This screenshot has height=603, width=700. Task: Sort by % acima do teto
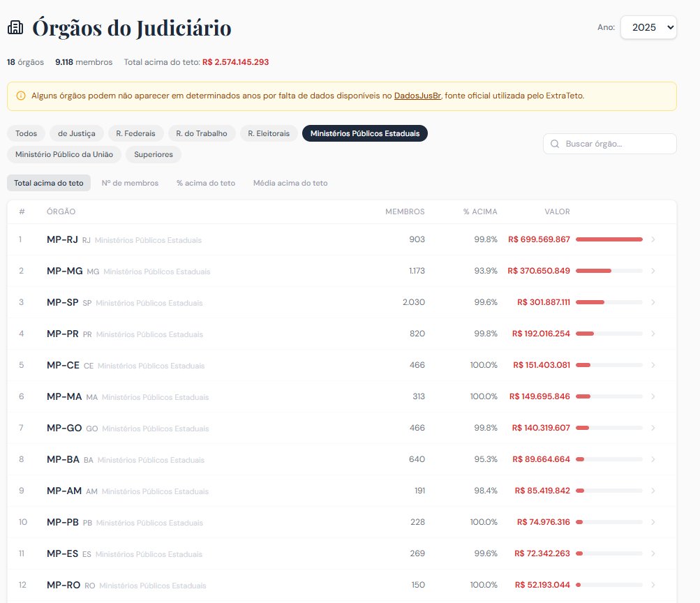coord(206,183)
